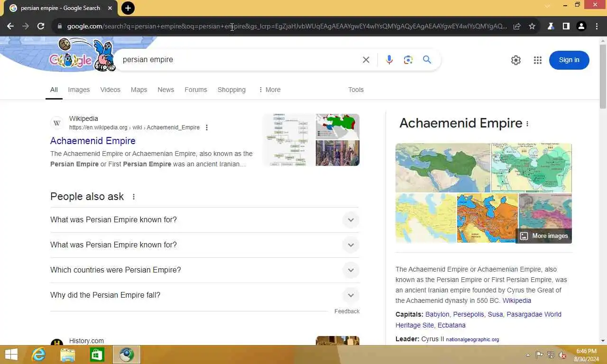
Task: Switch to the Videos tab
Action: tap(110, 90)
